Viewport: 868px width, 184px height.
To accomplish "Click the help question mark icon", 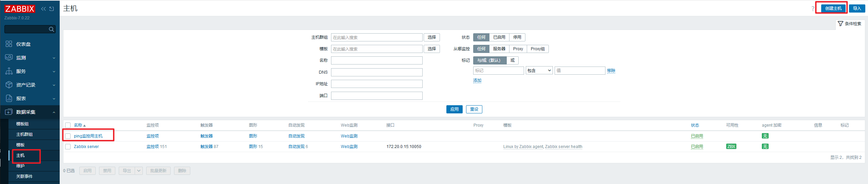I will coord(812,8).
